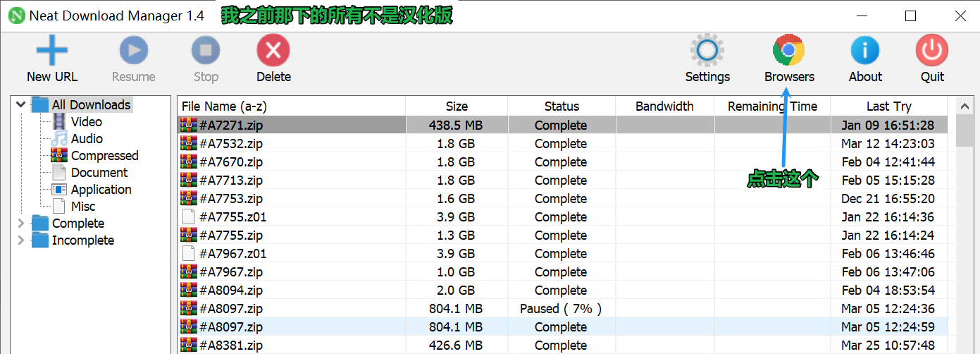980x354 pixels.
Task: Select the Document category in tree
Action: [99, 173]
